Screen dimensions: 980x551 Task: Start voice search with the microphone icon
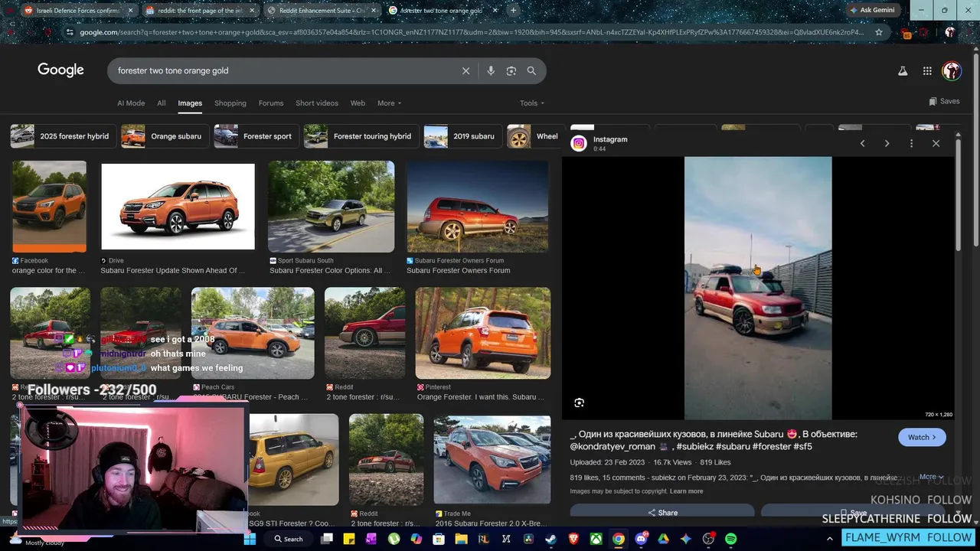pos(491,70)
